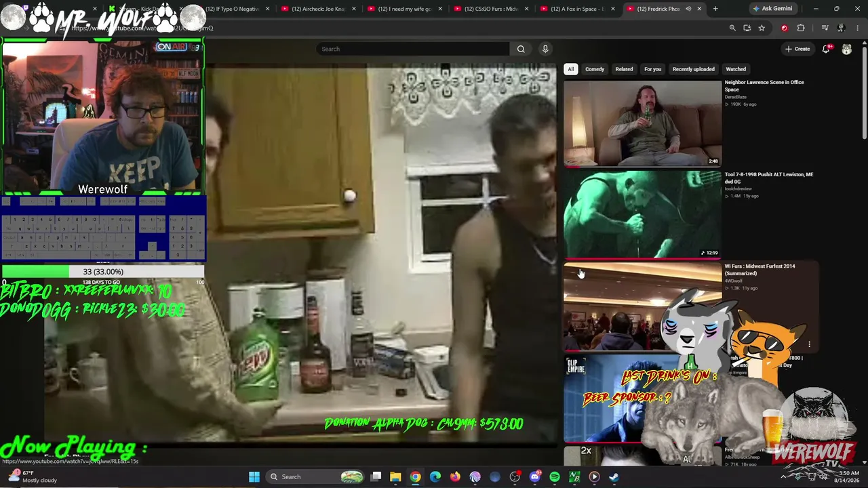The image size is (868, 488).
Task: Open Tool 7-8-1998 Pushit ALT Lewiston title
Action: point(769,178)
